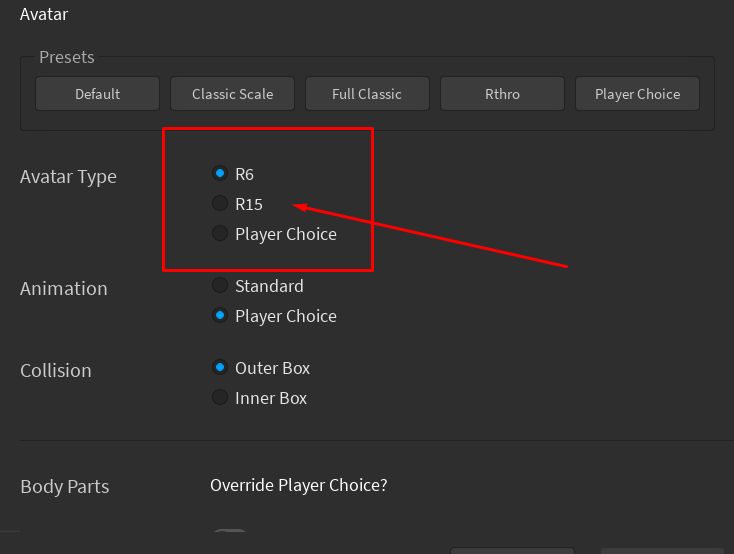
Task: Apply the Classic Scale preset
Action: [232, 94]
